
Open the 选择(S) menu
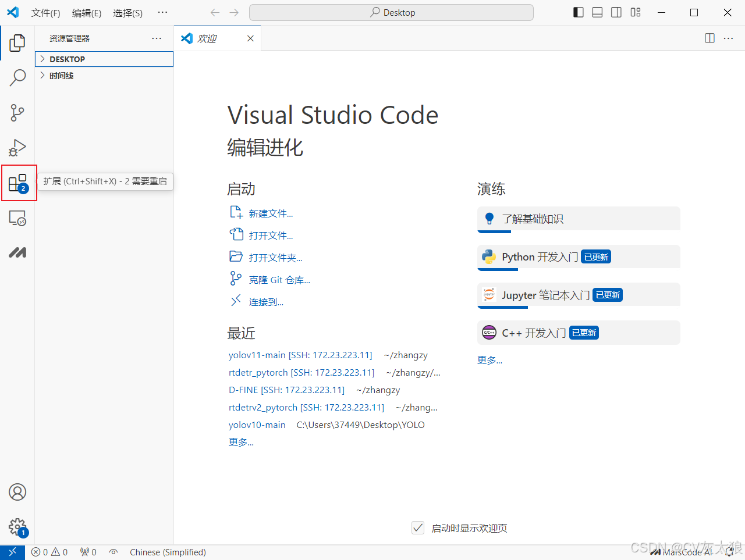(x=127, y=13)
